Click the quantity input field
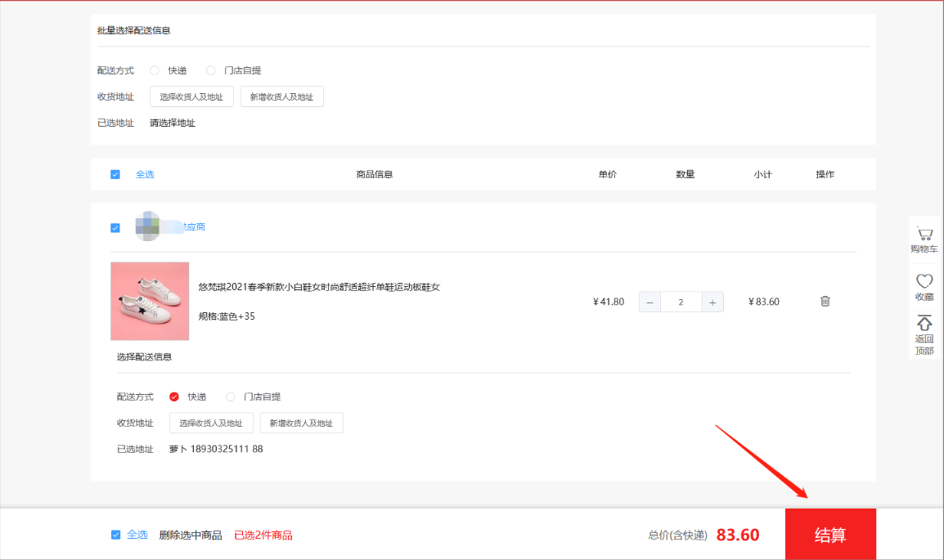This screenshot has width=944, height=560. (x=681, y=302)
